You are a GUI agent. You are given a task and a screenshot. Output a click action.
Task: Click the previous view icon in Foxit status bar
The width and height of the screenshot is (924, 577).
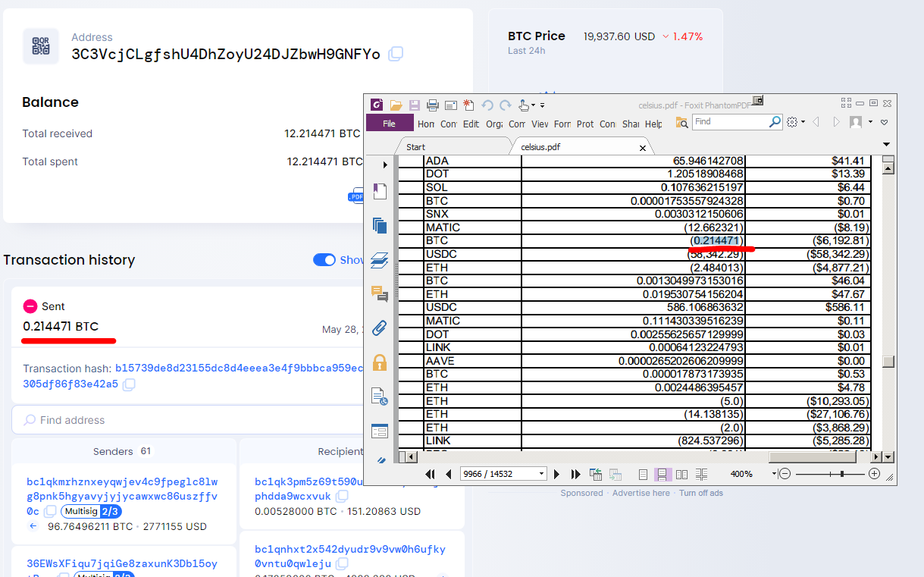pos(596,474)
